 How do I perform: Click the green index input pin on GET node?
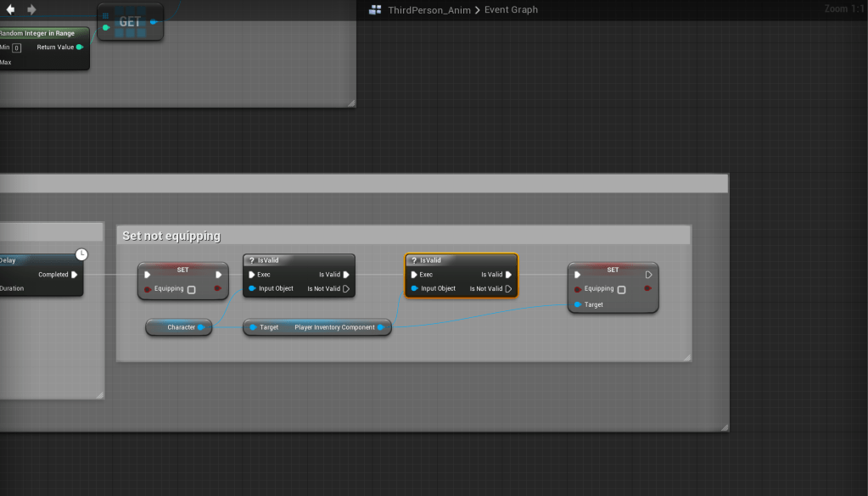click(x=106, y=28)
